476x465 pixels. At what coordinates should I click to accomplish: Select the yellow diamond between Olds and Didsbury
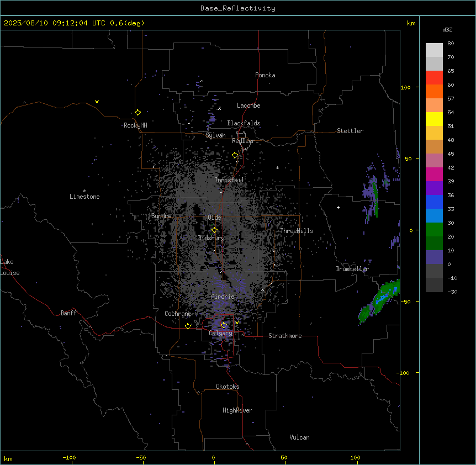point(214,230)
